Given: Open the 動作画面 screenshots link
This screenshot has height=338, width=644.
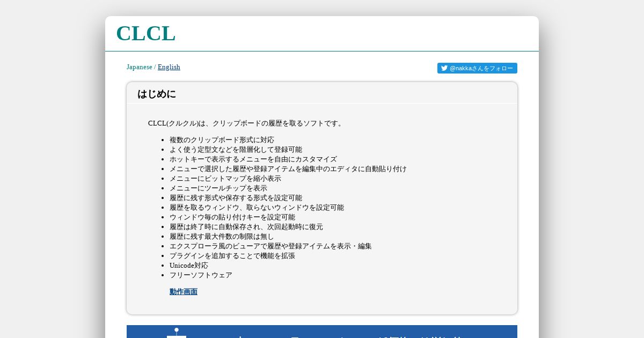Looking at the screenshot, I should [x=184, y=292].
